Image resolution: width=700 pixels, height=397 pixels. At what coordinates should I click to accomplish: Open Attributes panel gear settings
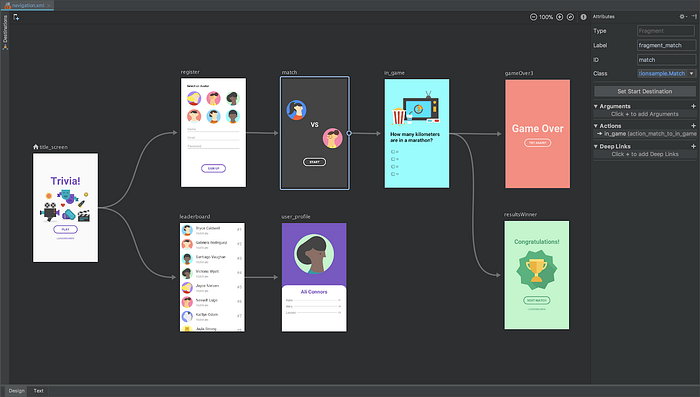(683, 17)
